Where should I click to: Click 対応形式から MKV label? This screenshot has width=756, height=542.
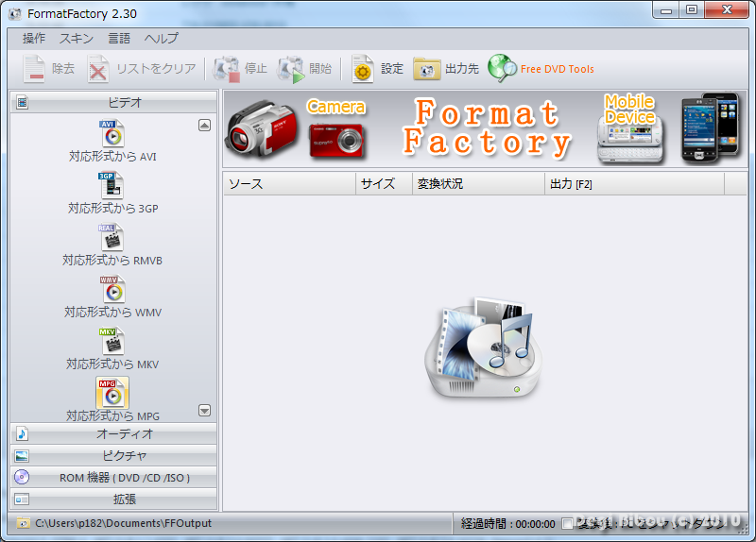(112, 364)
